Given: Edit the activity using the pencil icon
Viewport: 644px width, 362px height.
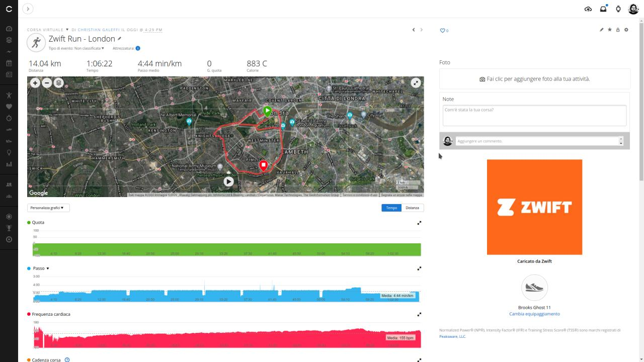Looking at the screenshot, I should click(601, 30).
